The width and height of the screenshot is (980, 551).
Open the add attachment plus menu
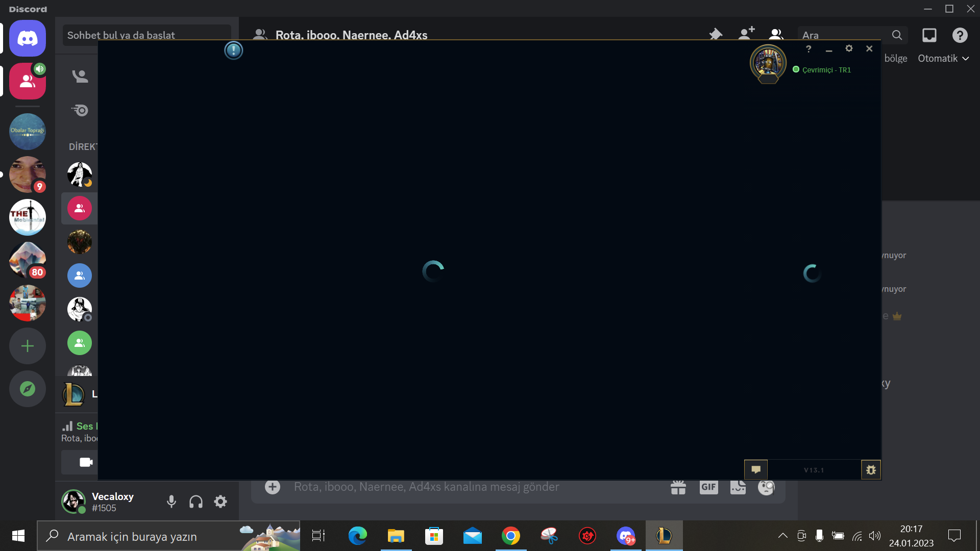[273, 487]
